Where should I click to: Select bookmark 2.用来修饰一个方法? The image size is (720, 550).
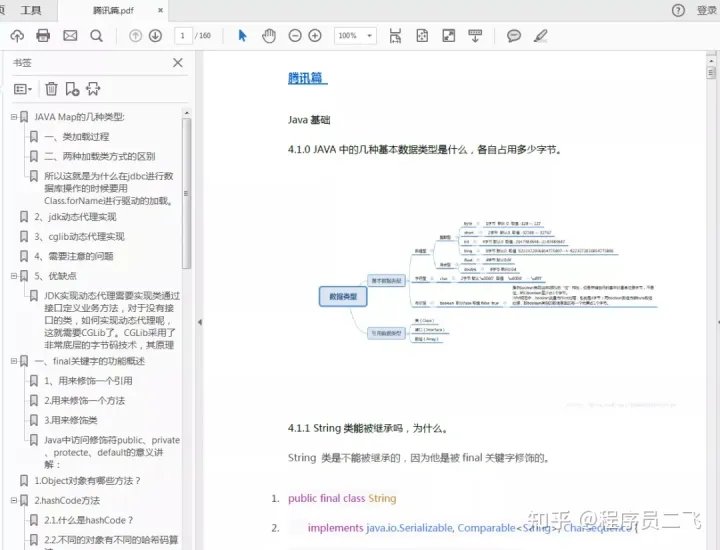pyautogui.click(x=84, y=401)
